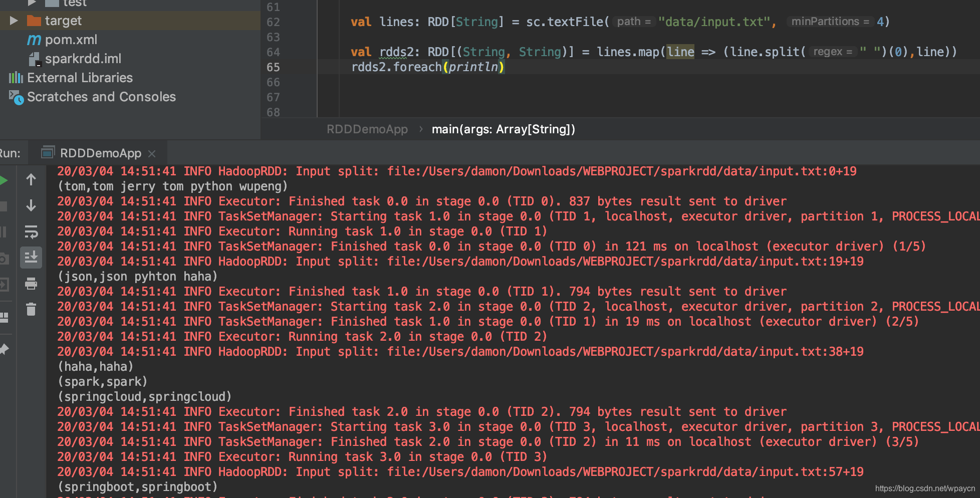This screenshot has width=980, height=498.
Task: Open input.txt:0+19 file link in console
Action: [x=622, y=171]
